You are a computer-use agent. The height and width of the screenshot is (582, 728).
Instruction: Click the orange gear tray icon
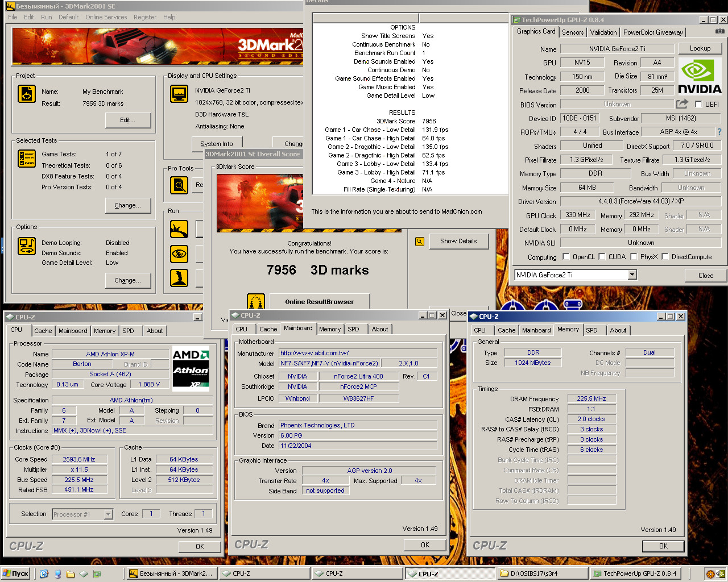(x=710, y=573)
